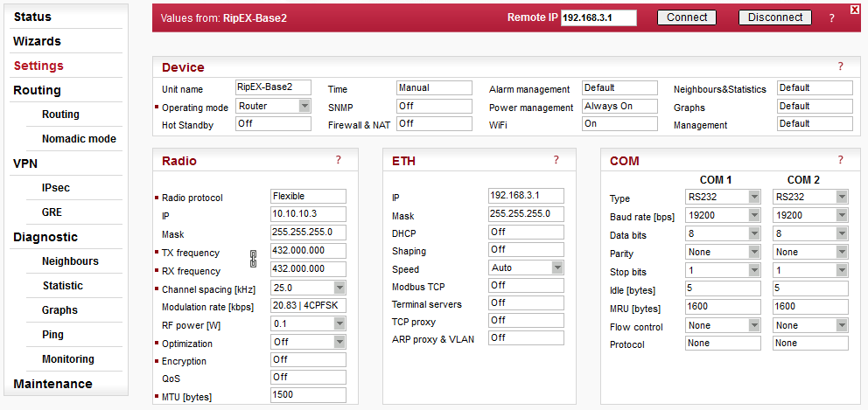The height and width of the screenshot is (410, 868).
Task: Click the help question mark in Device panel
Action: point(840,66)
